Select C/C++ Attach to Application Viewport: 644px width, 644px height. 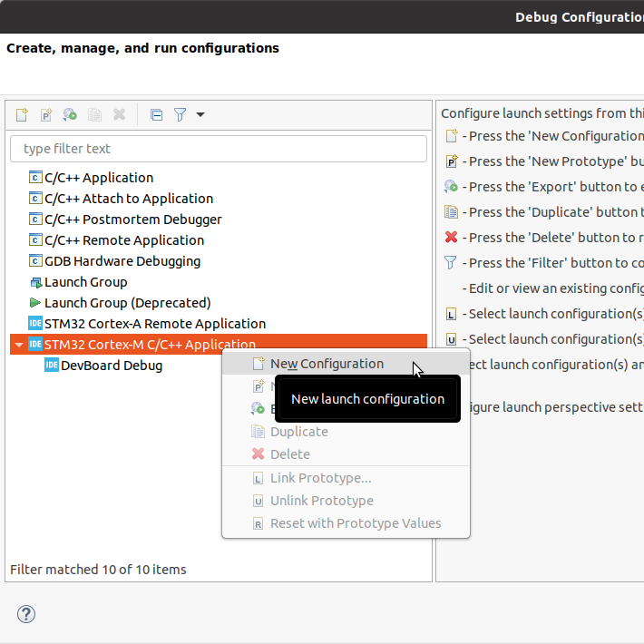click(129, 199)
